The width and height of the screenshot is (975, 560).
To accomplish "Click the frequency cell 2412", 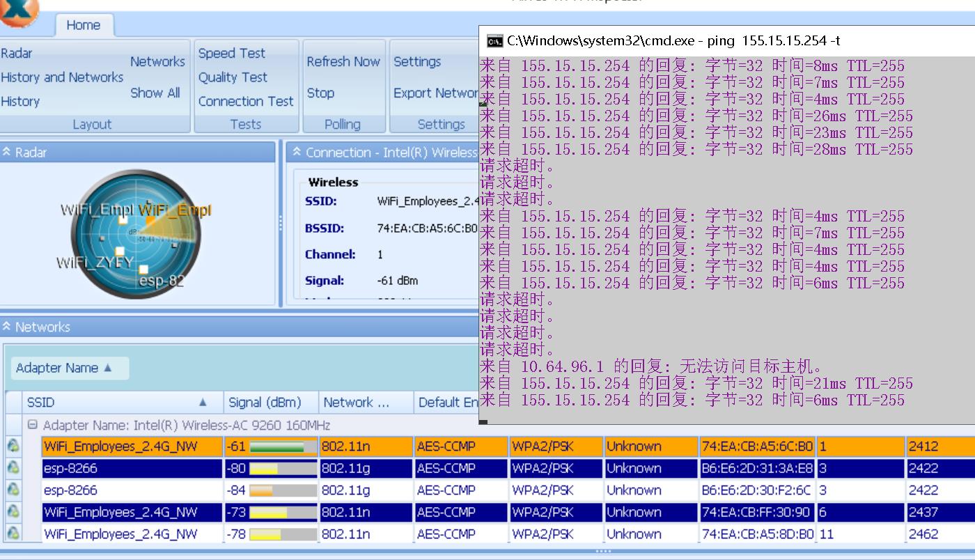I will (940, 446).
